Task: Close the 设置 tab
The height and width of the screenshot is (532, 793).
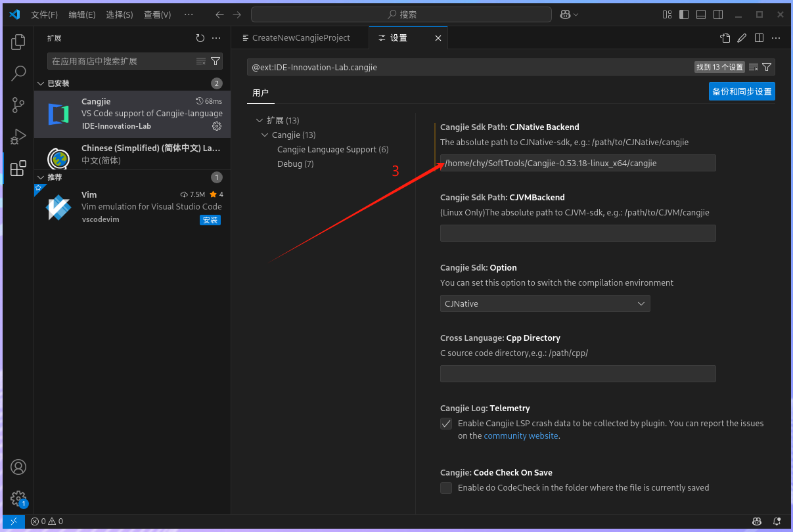Action: (438, 38)
